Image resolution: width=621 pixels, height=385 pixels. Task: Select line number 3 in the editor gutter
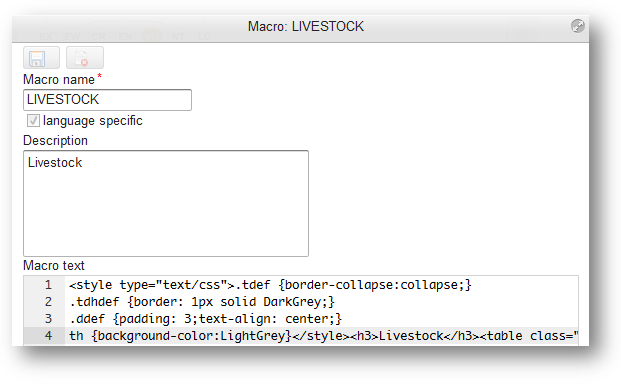click(x=48, y=319)
